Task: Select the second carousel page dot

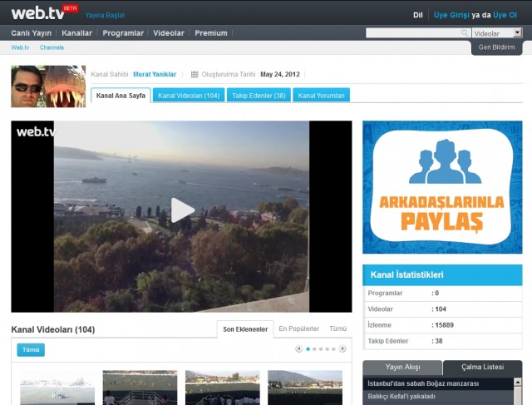Action: pyautogui.click(x=314, y=349)
